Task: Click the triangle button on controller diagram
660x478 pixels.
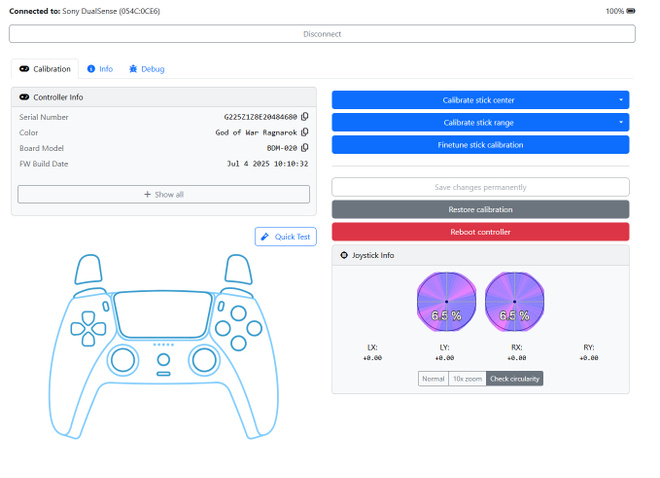Action: (238, 313)
